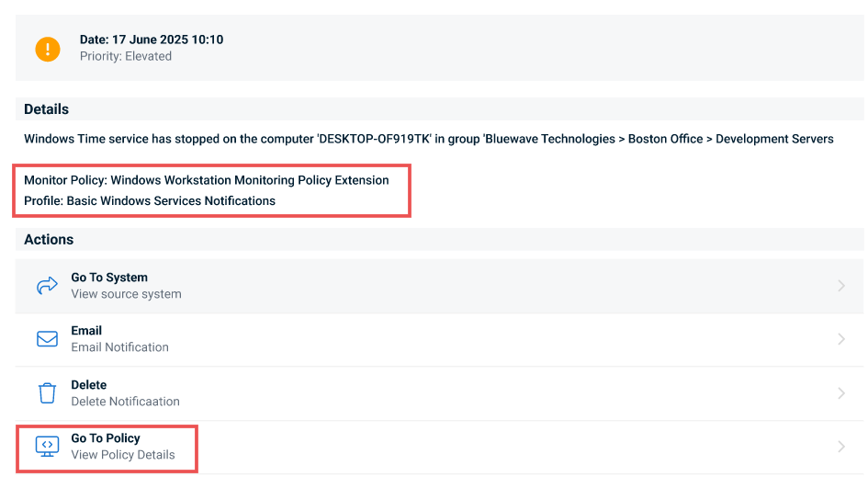Click the Priority: Elevated text
Viewport: 868px width, 488px height.
pyautogui.click(x=126, y=56)
